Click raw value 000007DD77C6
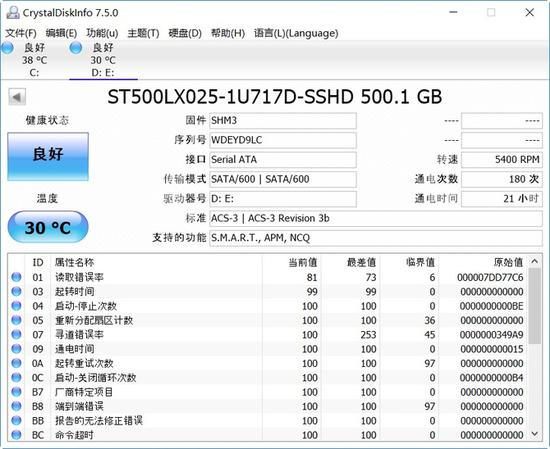Image resolution: width=550 pixels, height=449 pixels. pos(490,277)
